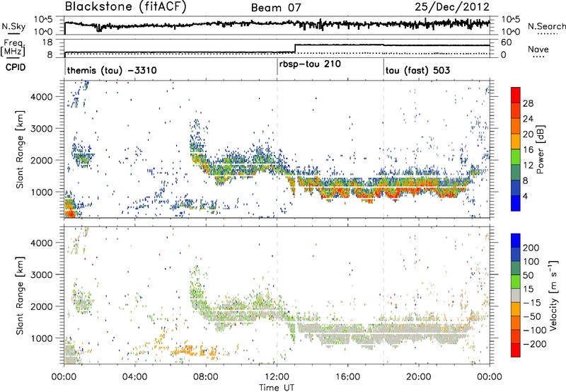Pick the red top segment of Power colorbar

516,95
